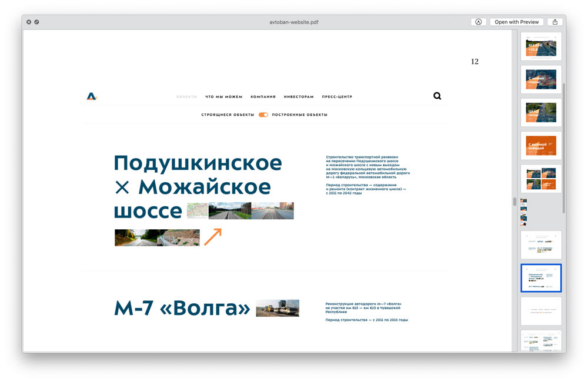
Task: Click the orange diagonal arrow icon
Action: 213,236
